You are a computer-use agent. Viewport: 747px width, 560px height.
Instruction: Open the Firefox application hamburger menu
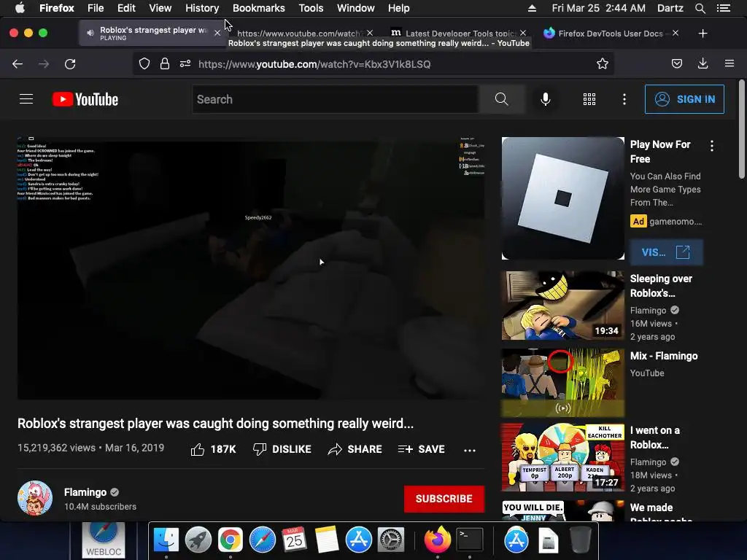coord(729,64)
